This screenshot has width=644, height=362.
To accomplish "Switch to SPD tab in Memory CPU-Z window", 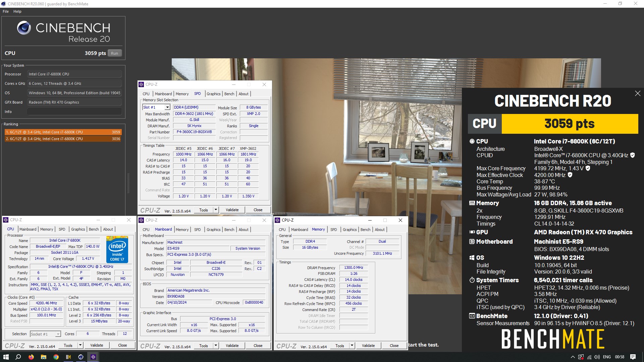I will point(334,230).
